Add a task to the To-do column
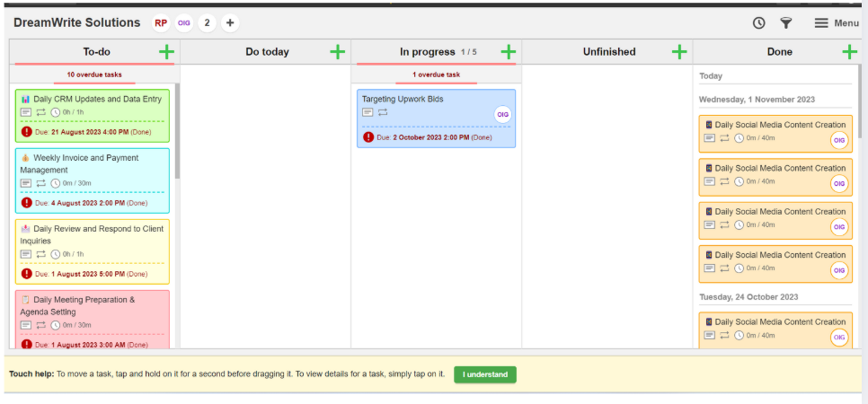 (166, 52)
